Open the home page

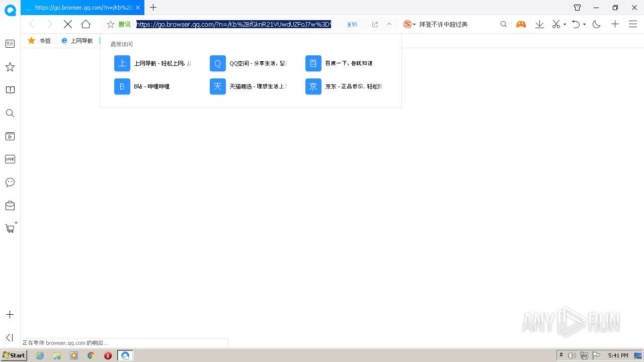[x=86, y=24]
